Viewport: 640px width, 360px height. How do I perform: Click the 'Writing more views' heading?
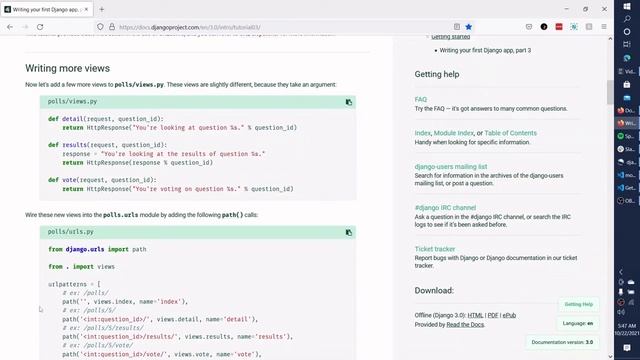(67, 68)
